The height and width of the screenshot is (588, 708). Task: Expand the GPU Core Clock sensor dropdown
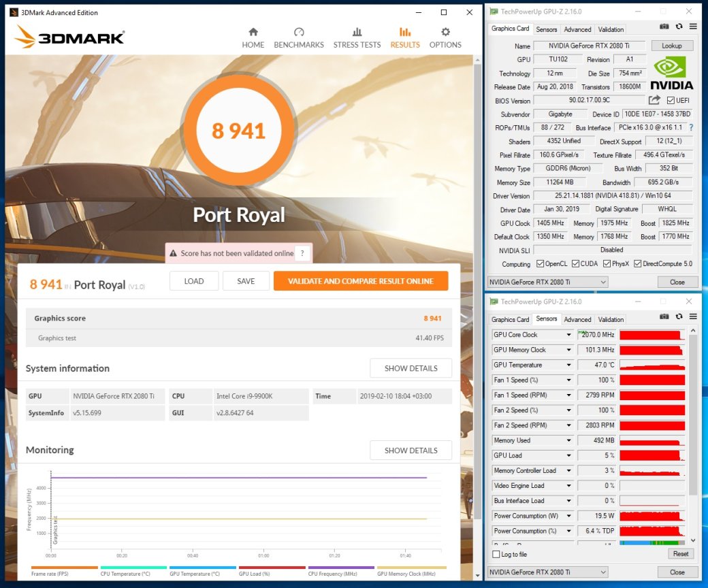[568, 335]
